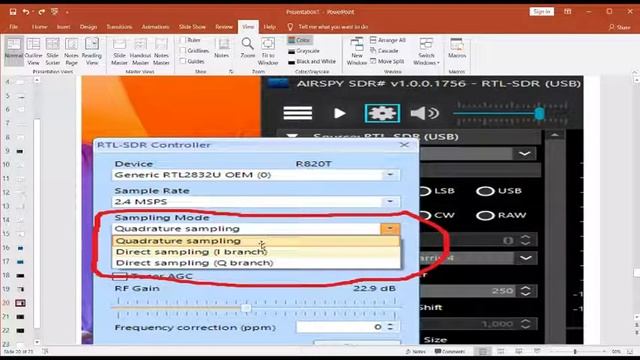This screenshot has height=360, width=640.
Task: Select slide 20 thumbnail in panel
Action: coord(20,303)
